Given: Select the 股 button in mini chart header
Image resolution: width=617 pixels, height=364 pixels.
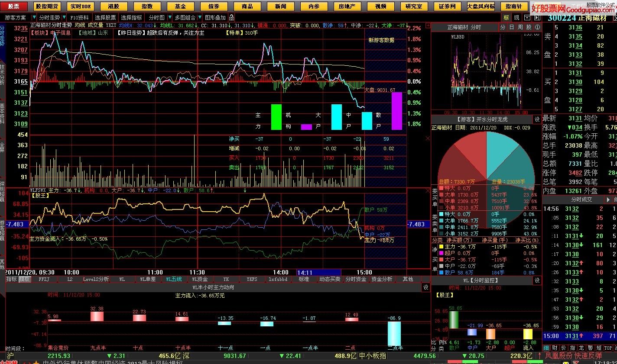Looking at the screenshot, I should coord(529,27).
